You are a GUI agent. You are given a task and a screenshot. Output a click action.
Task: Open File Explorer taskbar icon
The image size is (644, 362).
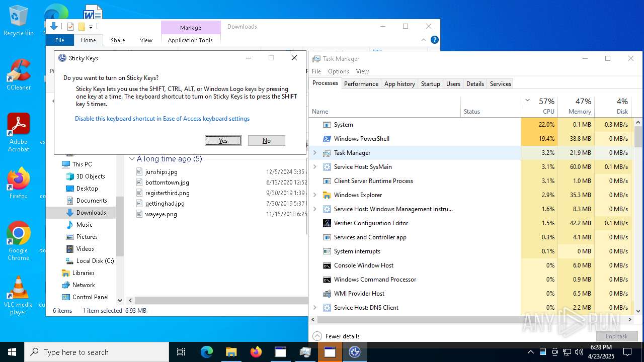(x=231, y=352)
